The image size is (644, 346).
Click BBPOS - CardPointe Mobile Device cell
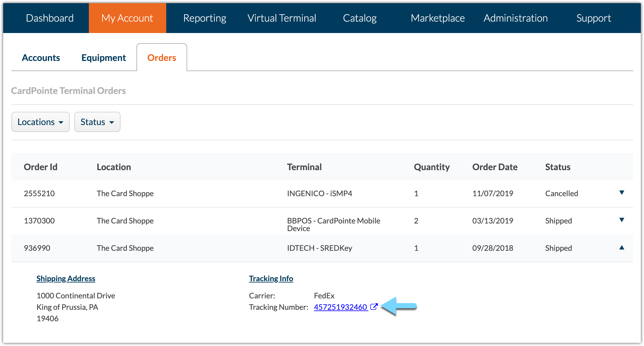point(333,224)
